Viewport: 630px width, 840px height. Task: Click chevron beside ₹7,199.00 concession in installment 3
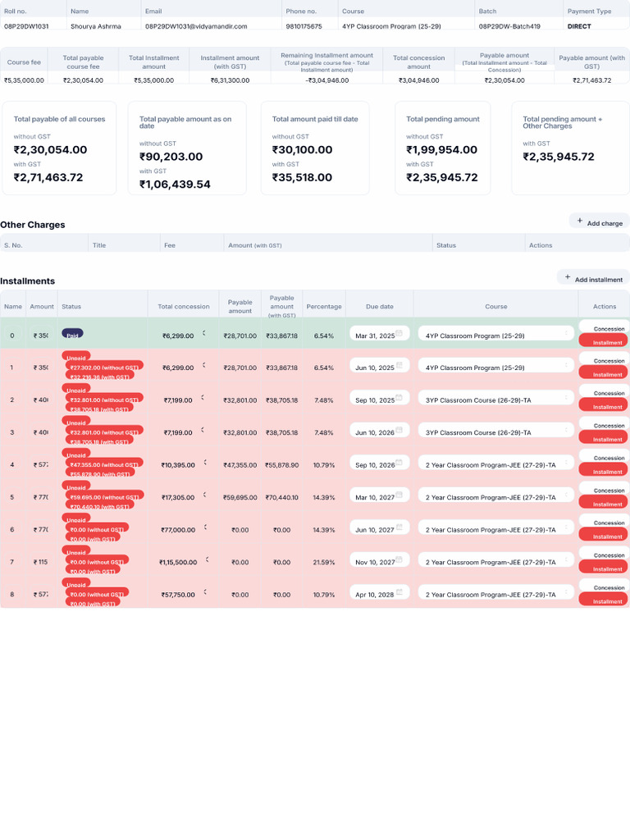(203, 430)
